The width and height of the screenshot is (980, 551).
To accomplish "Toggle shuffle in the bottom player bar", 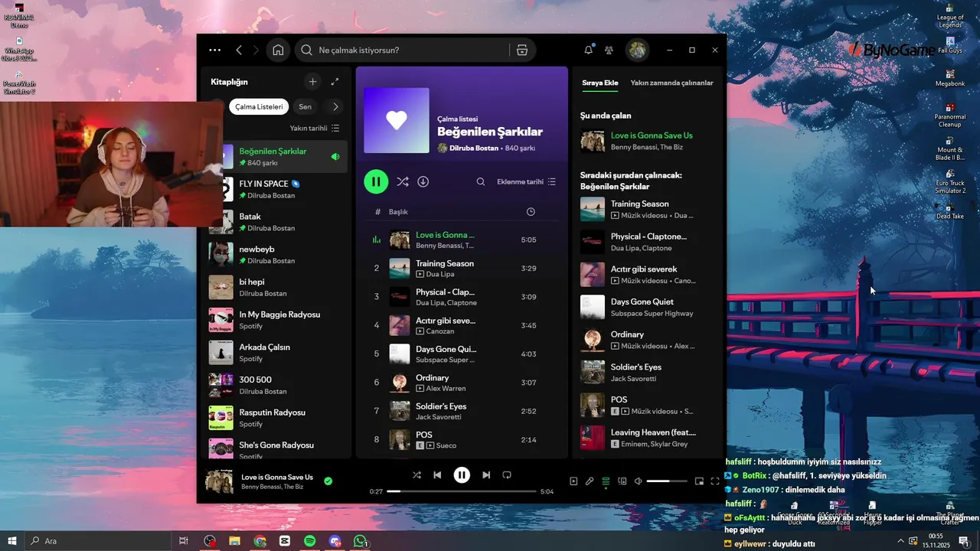I will point(416,475).
